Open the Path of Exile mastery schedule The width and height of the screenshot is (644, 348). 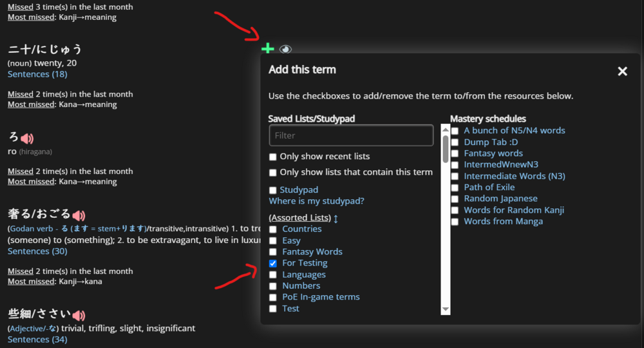coord(489,188)
